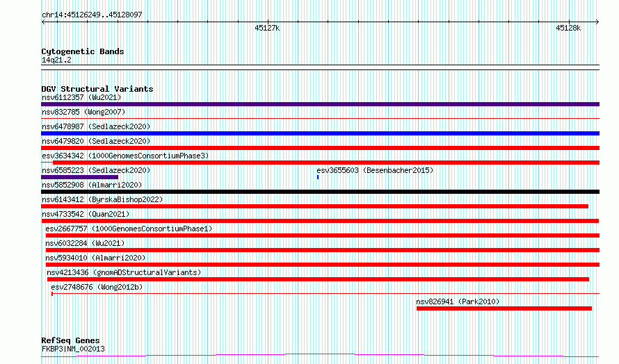Image resolution: width=619 pixels, height=364 pixels.
Task: Open the nsv4733542 (Quan2021) label
Action: [86, 214]
